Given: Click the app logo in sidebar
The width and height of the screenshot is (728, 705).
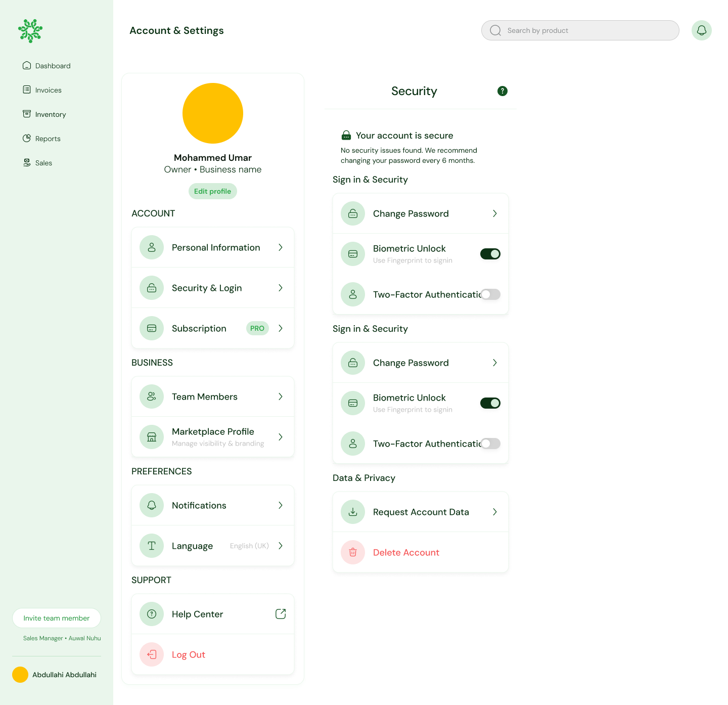Looking at the screenshot, I should [30, 31].
